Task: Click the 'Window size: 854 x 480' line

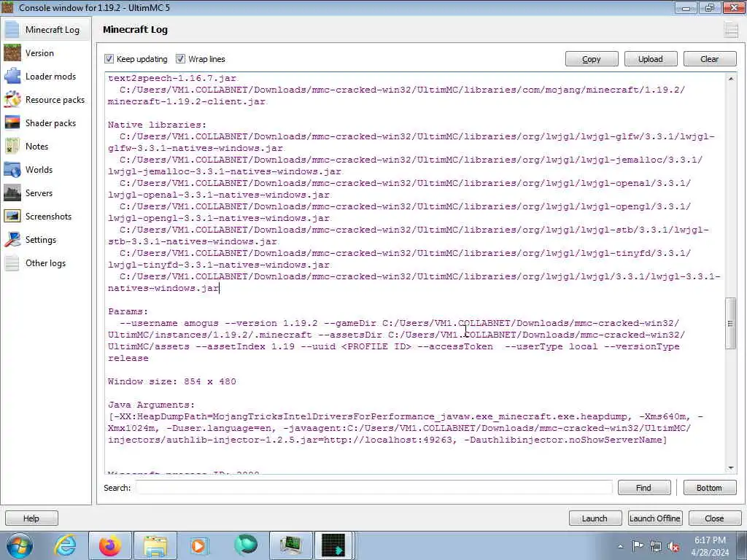Action: [172, 381]
